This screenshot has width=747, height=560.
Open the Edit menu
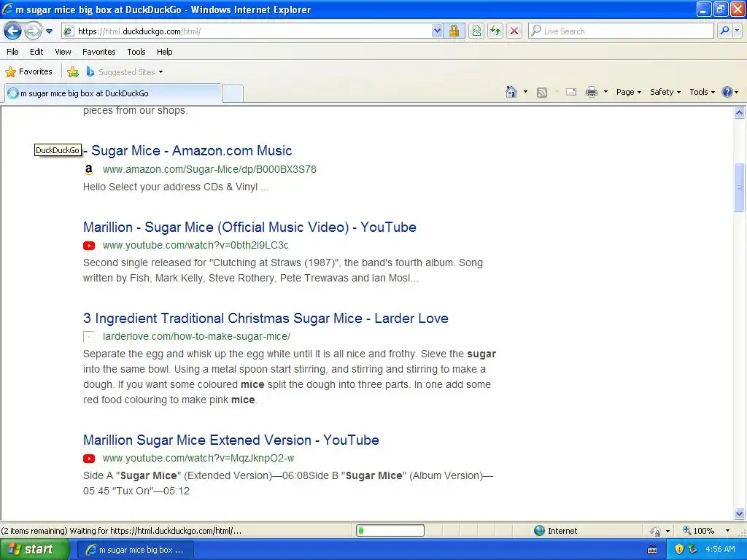[36, 52]
